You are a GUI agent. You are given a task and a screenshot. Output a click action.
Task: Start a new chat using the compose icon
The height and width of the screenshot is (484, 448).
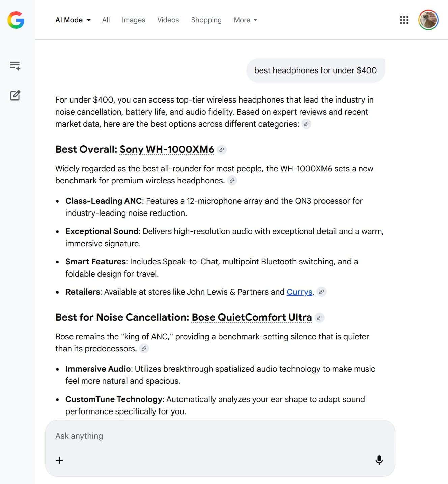(15, 95)
